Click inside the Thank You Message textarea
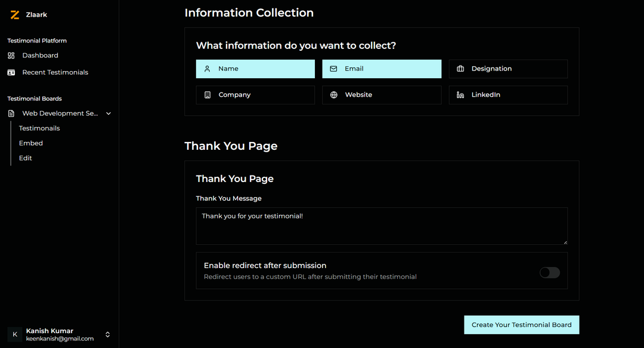 click(382, 226)
